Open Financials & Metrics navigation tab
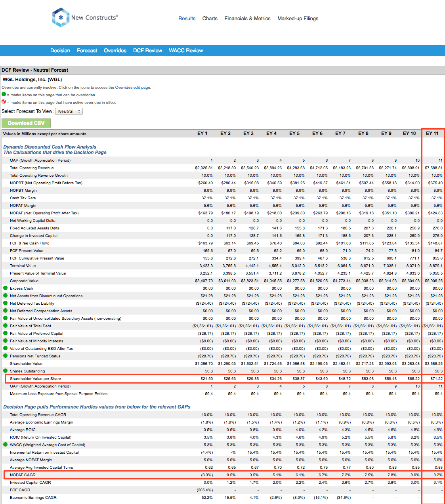This screenshot has width=445, height=504. 247,18
